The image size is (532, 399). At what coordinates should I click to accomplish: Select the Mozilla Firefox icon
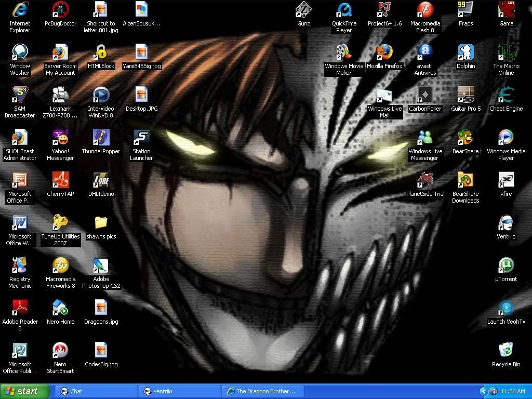384,52
